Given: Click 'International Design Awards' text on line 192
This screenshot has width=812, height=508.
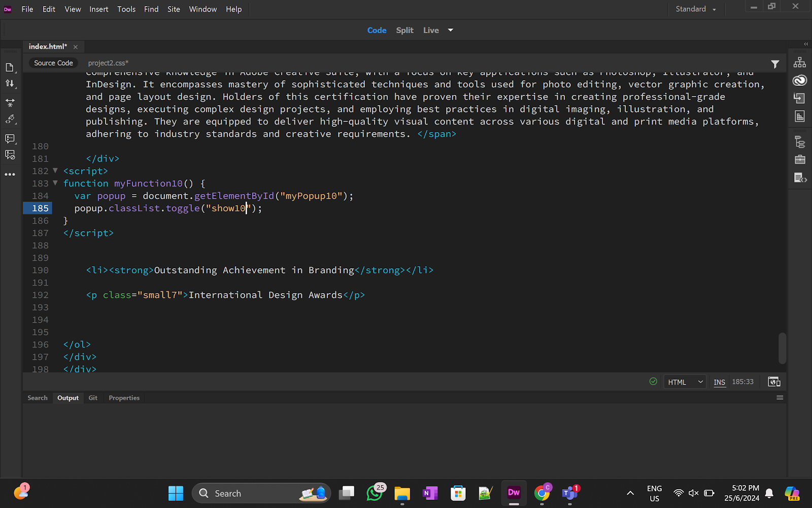Looking at the screenshot, I should pyautogui.click(x=265, y=295).
